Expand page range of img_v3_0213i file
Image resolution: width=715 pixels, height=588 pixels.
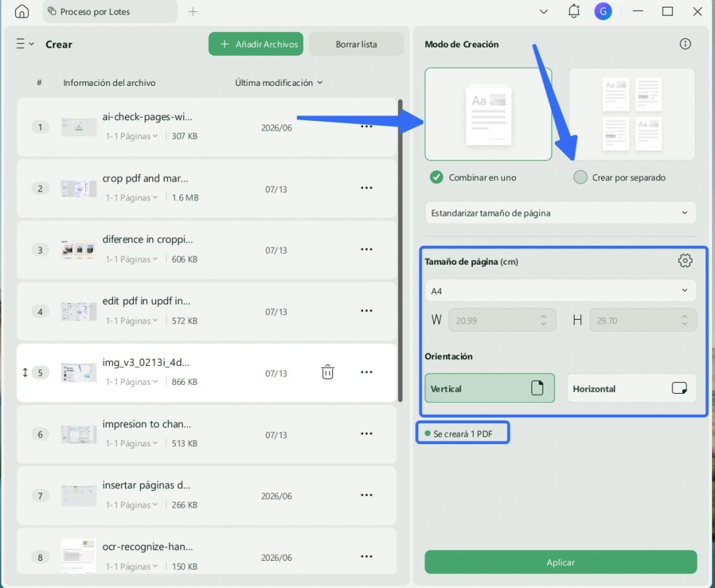[x=132, y=382]
